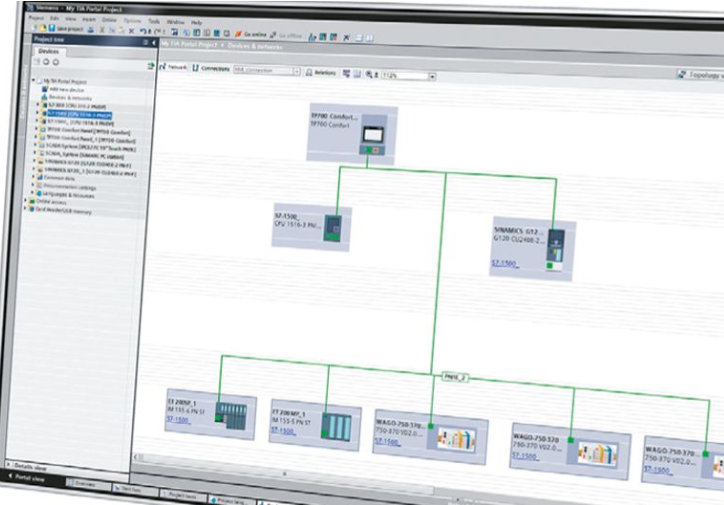Open the Help menu

(x=196, y=22)
